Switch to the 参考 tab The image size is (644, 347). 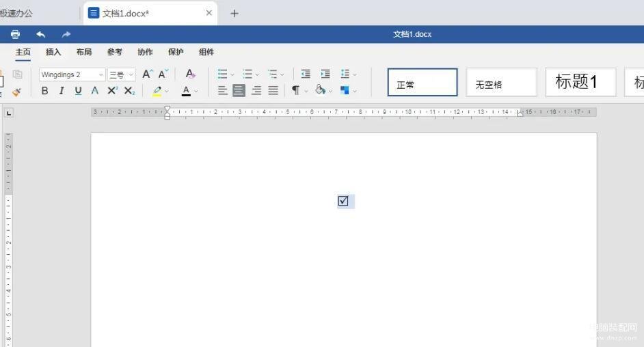click(115, 52)
